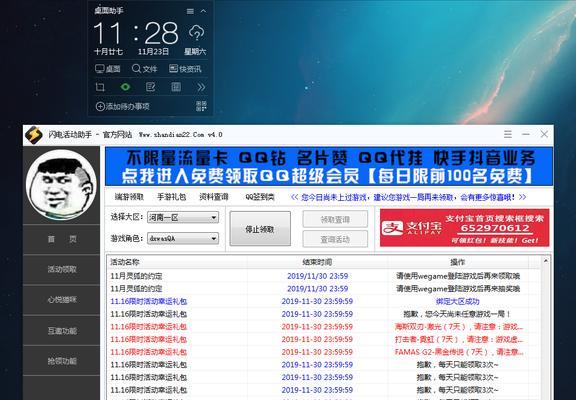Collapse the 桌面助手 widget with the chevron
The height and width of the screenshot is (400, 576).
pyautogui.click(x=203, y=11)
